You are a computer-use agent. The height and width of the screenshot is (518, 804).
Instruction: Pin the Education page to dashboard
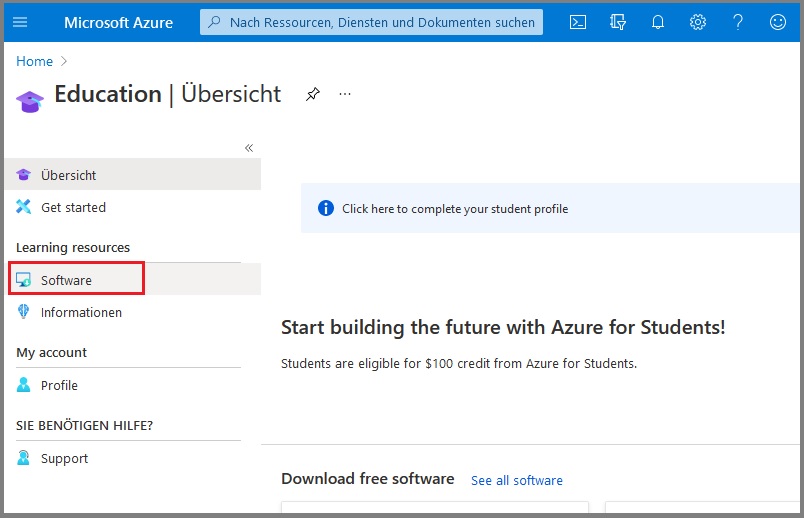pyautogui.click(x=313, y=94)
